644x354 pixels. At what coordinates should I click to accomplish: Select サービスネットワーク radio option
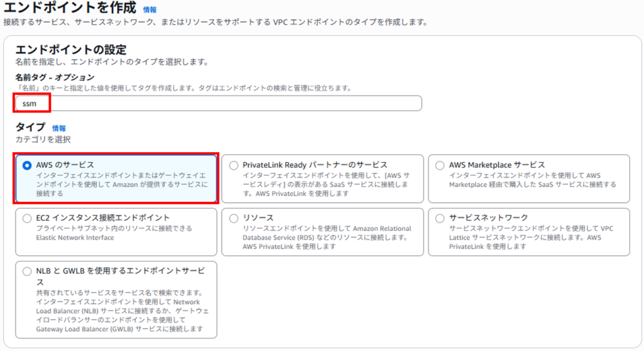(x=440, y=218)
